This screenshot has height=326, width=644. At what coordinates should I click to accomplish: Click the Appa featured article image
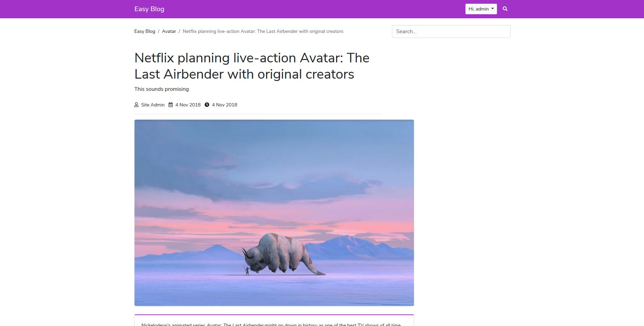coord(274,213)
